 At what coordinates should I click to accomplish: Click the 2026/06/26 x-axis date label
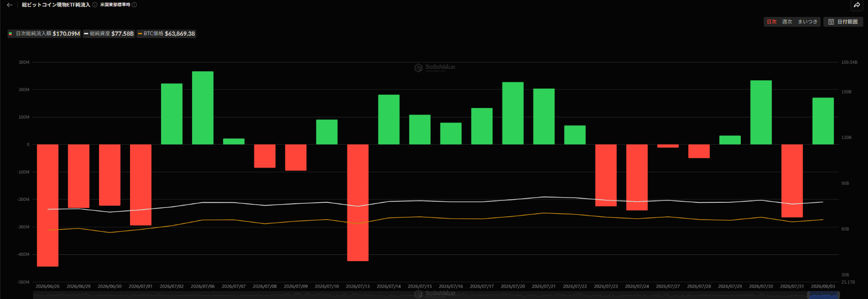tap(47, 286)
